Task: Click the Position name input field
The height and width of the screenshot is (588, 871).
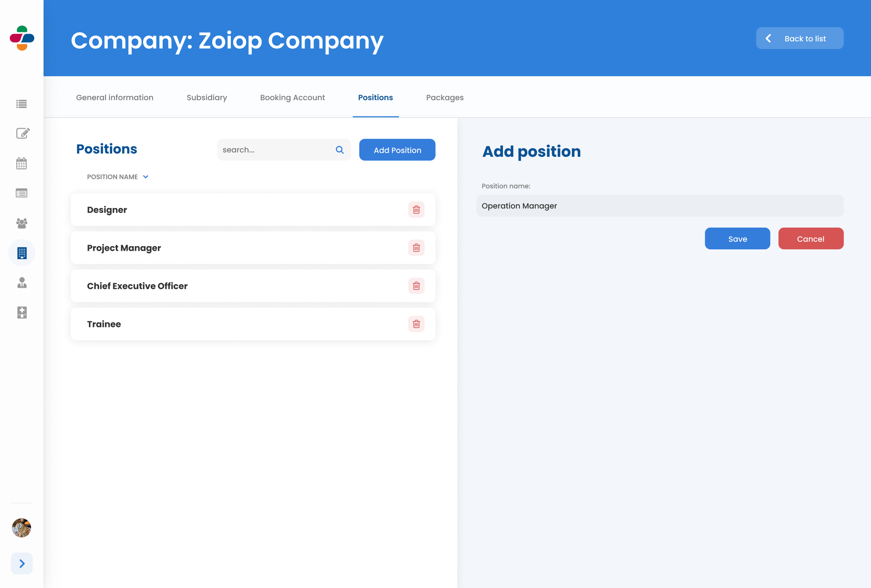Action: pyautogui.click(x=660, y=206)
